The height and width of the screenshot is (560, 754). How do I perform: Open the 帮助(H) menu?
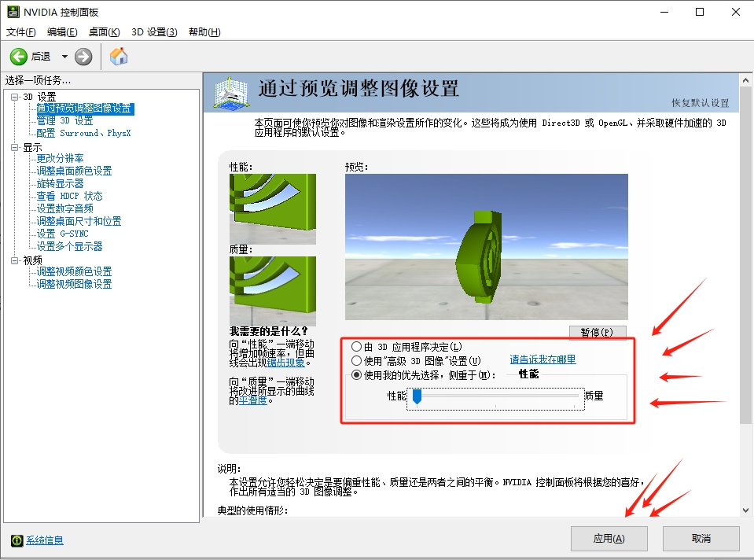coord(204,32)
